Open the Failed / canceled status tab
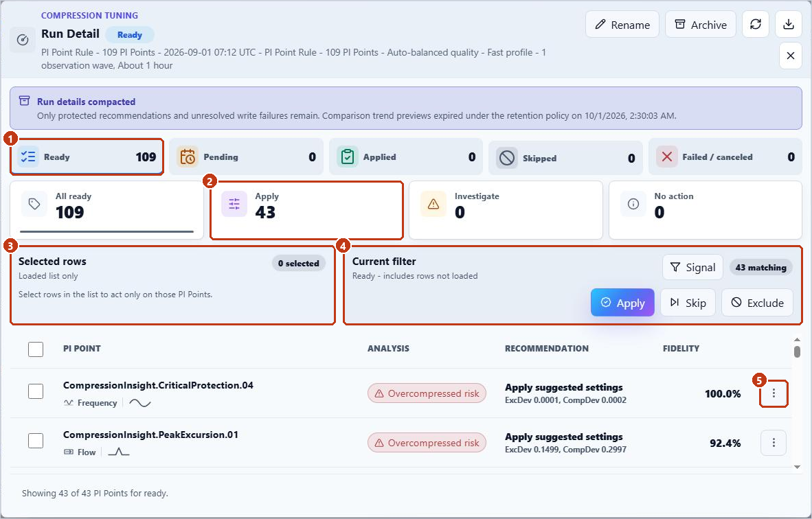The height and width of the screenshot is (519, 812). coord(725,157)
